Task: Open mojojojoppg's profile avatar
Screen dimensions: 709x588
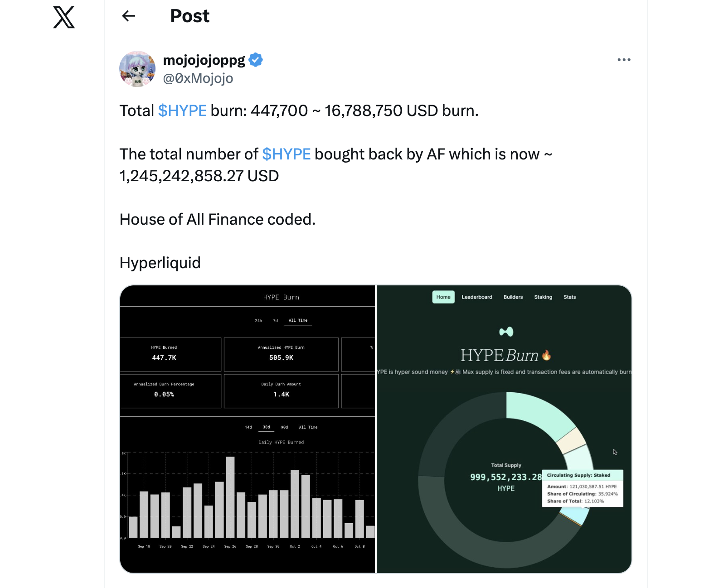Action: (137, 69)
